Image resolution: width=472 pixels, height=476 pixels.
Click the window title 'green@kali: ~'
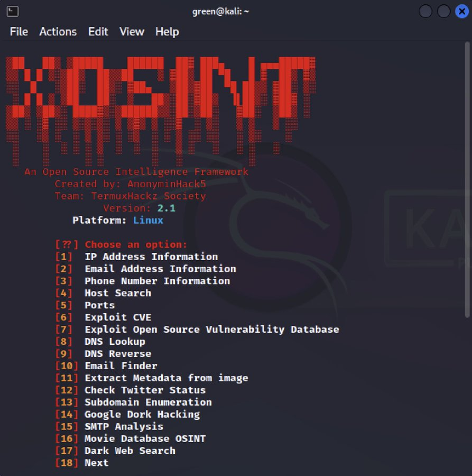(x=220, y=12)
